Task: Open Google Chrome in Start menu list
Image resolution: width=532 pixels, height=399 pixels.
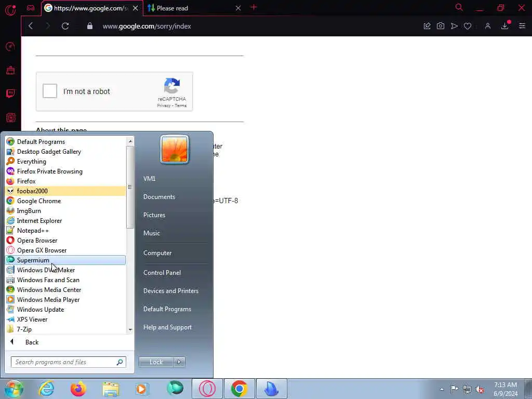Action: pyautogui.click(x=65, y=201)
